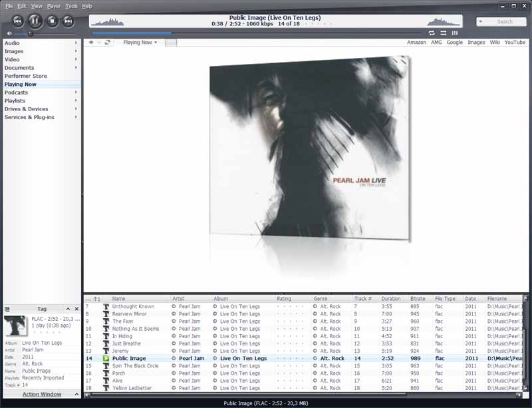Open the Wiki link
Viewport: 532px width, 408px height.
coord(495,43)
